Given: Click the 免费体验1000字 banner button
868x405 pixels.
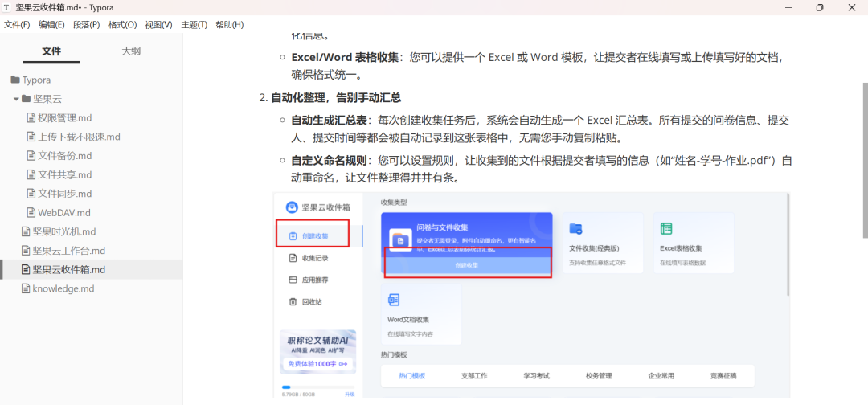Looking at the screenshot, I should pos(317,364).
